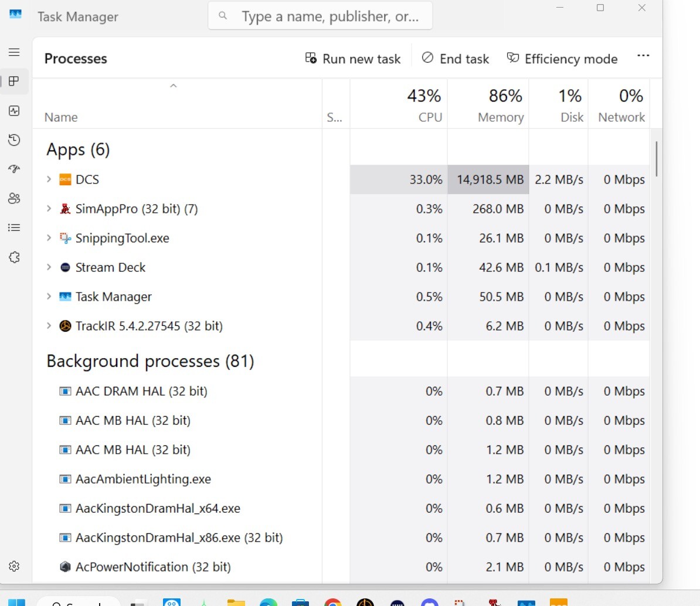Select the Stream Deck row name

coord(110,267)
